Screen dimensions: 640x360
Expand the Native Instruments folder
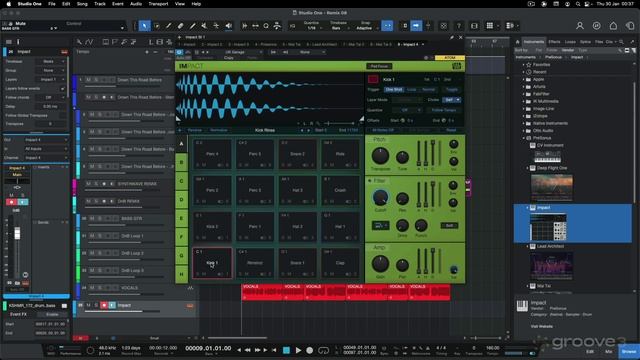pyautogui.click(x=524, y=123)
